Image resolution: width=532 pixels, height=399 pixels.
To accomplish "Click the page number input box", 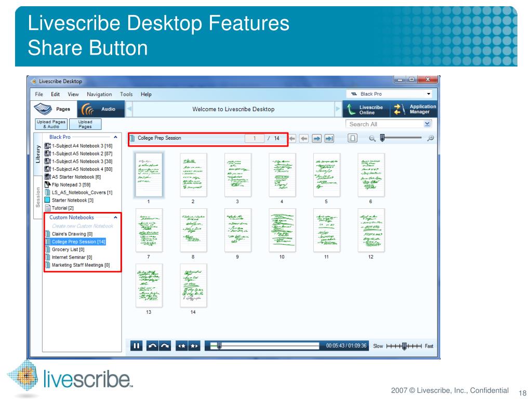I will click(x=255, y=138).
